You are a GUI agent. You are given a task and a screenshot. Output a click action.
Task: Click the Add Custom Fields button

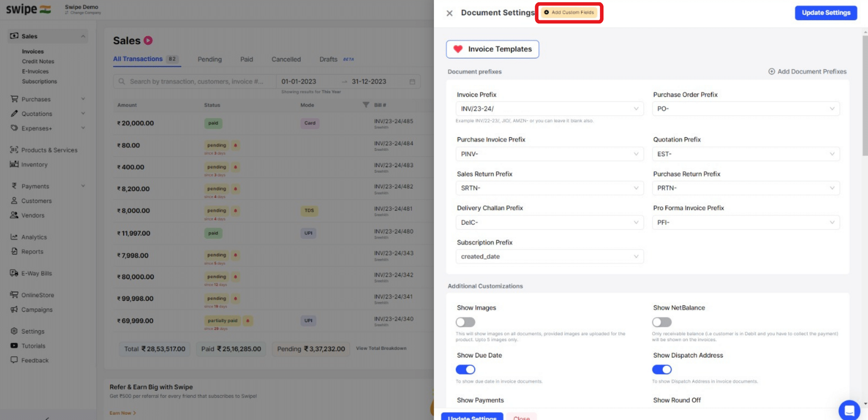pos(569,13)
